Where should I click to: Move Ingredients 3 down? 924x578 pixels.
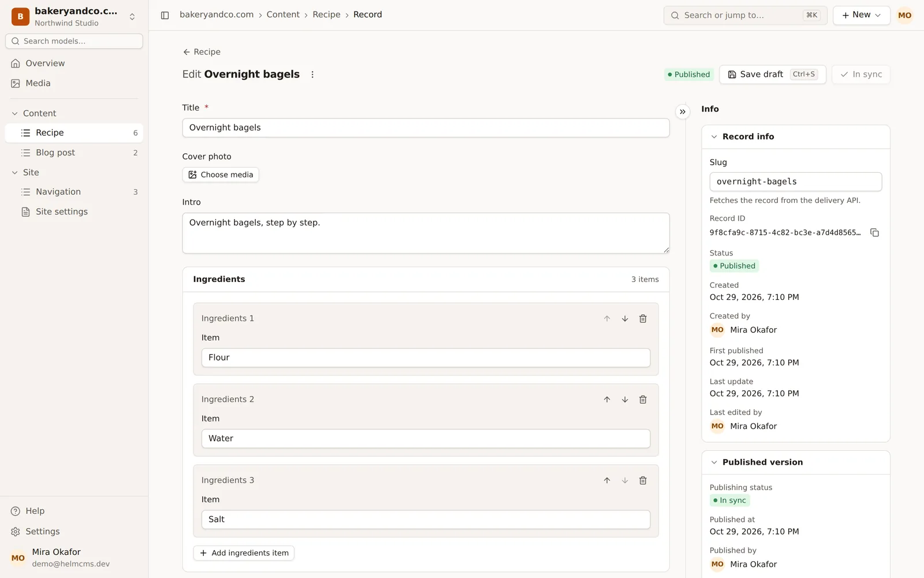click(x=625, y=480)
